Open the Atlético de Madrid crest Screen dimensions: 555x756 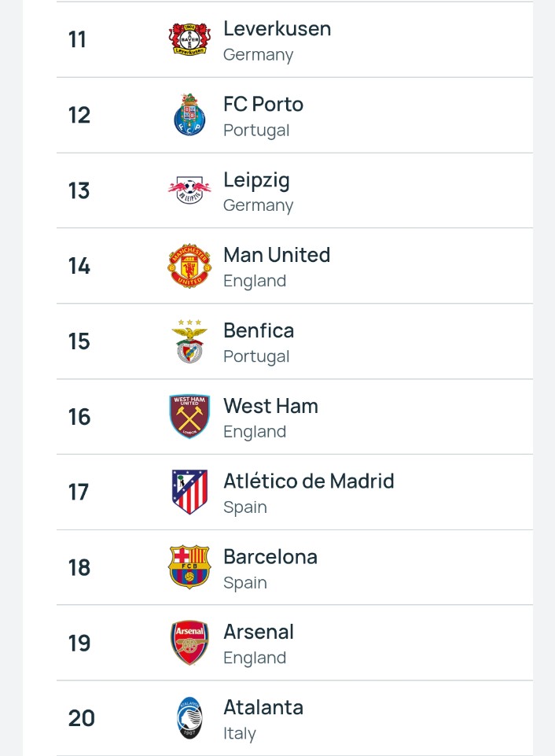tap(189, 492)
